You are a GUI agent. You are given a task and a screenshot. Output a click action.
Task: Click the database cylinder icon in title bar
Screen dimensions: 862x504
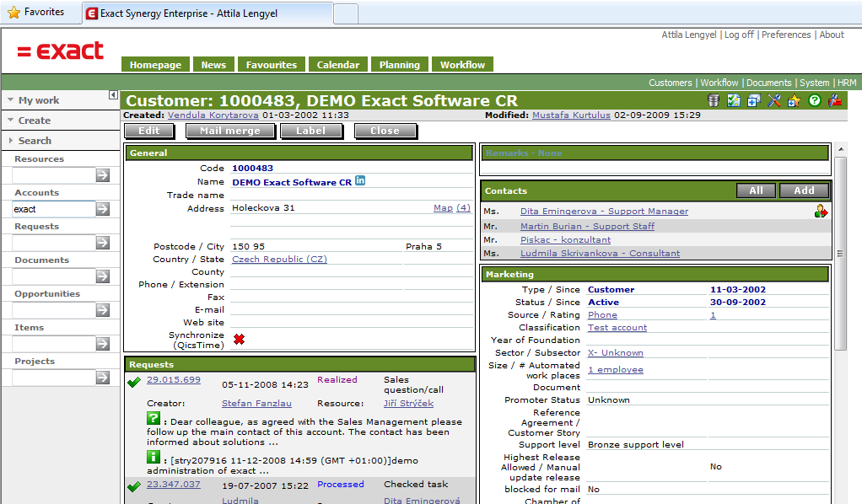(713, 100)
